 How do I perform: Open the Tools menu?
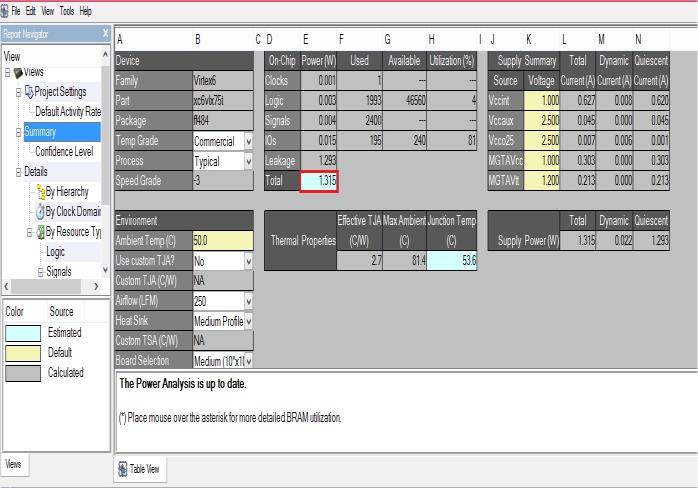point(66,10)
